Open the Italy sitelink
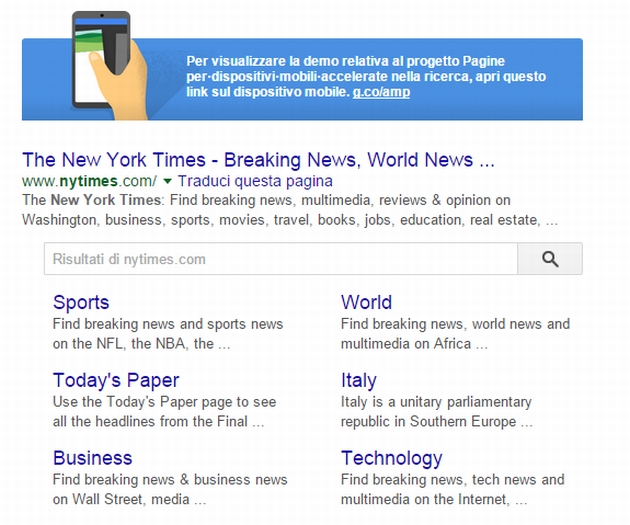Viewport: 630px width, 525px height. (x=358, y=380)
